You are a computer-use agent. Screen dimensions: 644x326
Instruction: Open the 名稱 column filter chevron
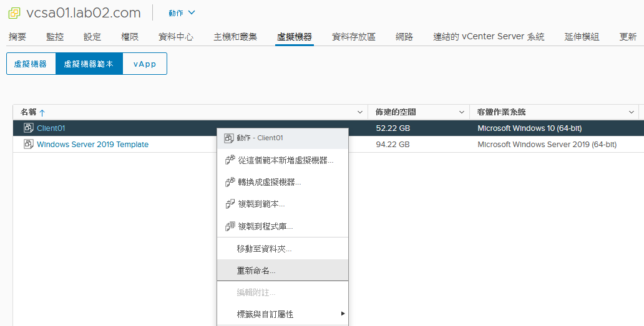point(359,112)
